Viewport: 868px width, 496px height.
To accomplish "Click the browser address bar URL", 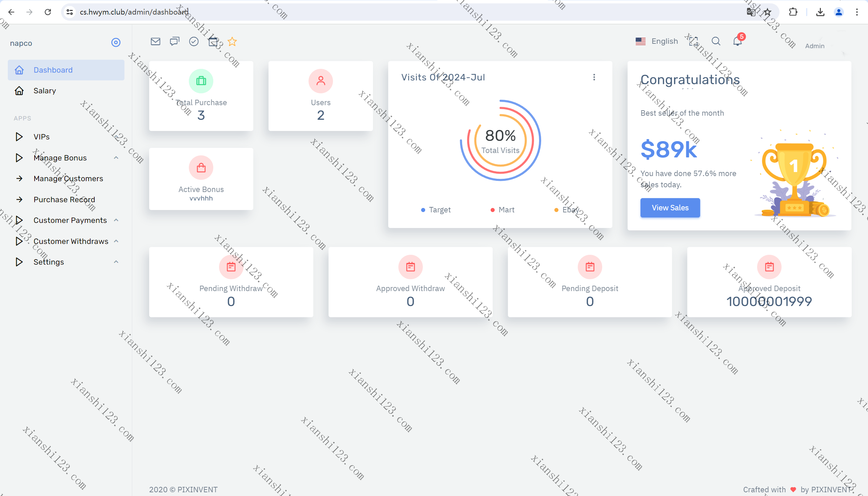I will point(134,12).
